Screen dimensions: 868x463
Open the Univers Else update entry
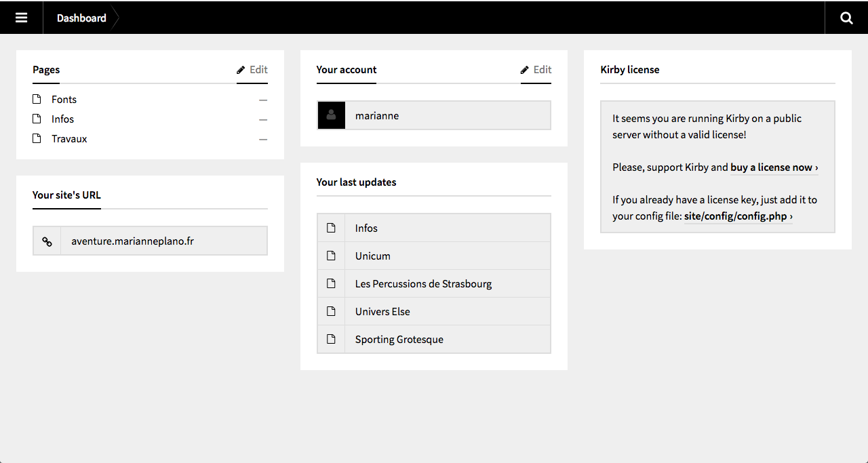pos(382,312)
